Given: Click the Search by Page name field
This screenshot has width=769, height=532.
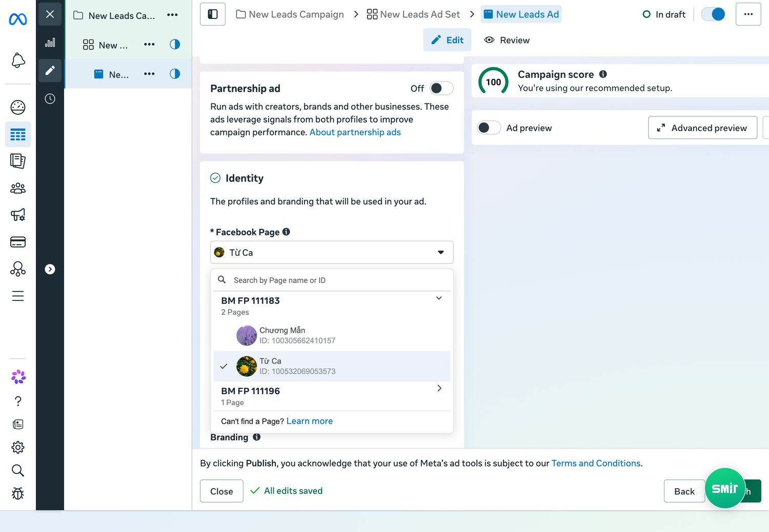Looking at the screenshot, I should pos(332,280).
